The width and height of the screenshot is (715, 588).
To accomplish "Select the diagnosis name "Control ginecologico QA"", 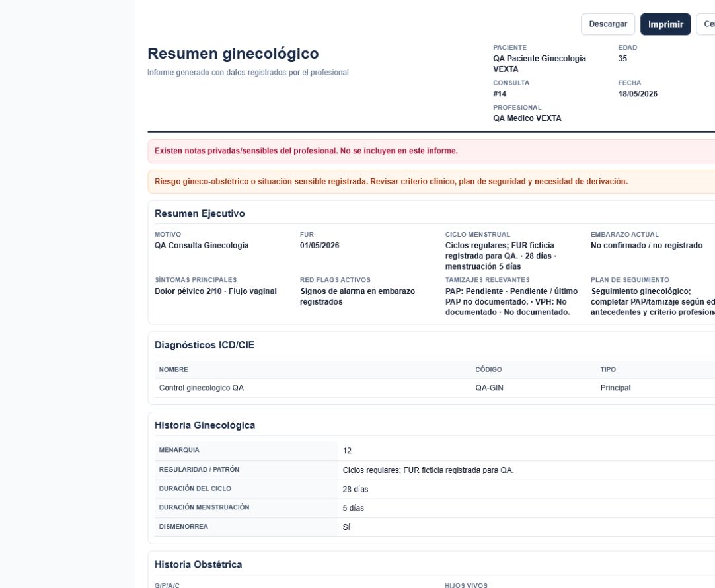I will (x=202, y=388).
